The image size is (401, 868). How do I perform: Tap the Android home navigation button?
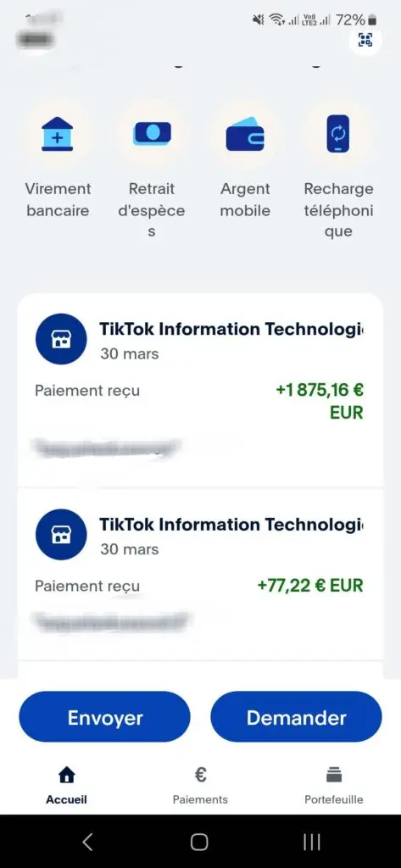tap(199, 842)
